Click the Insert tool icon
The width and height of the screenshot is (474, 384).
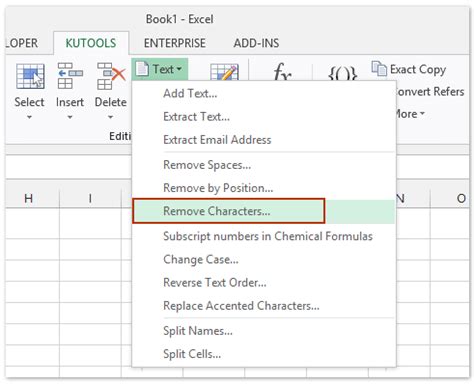[x=70, y=76]
